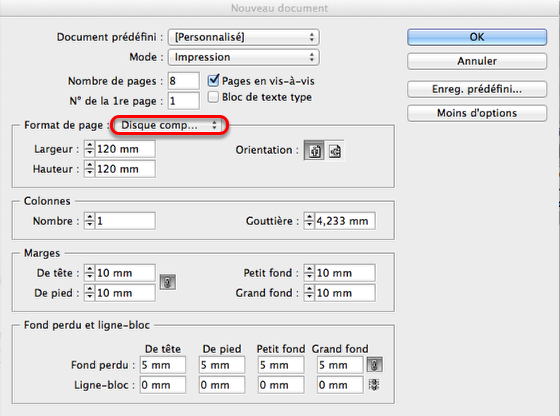Select landscape orientation icon
This screenshot has width=560, height=416.
[335, 150]
